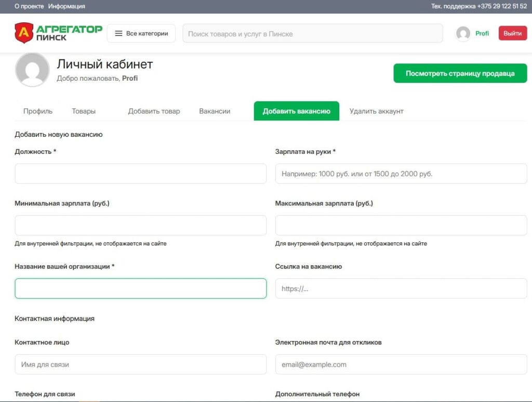The image size is (532, 402).
Task: Click the Электронная почта для откликов field
Action: [x=401, y=365]
